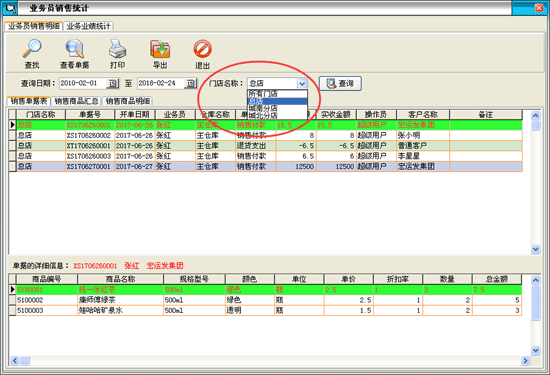550x375 pixels.
Task: Open the 查看单据 toolbar icon
Action: (74, 49)
